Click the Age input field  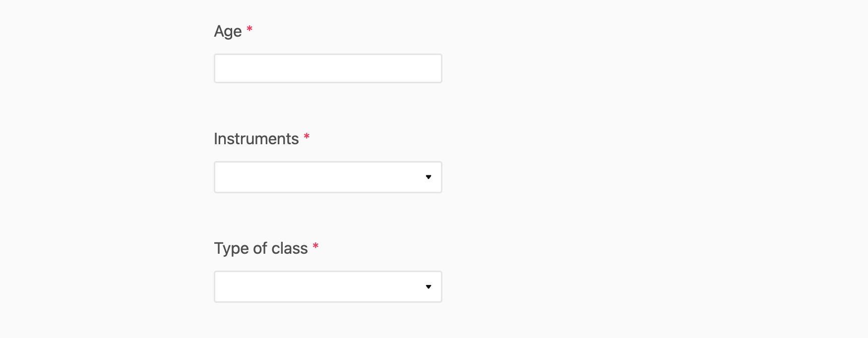point(327,68)
